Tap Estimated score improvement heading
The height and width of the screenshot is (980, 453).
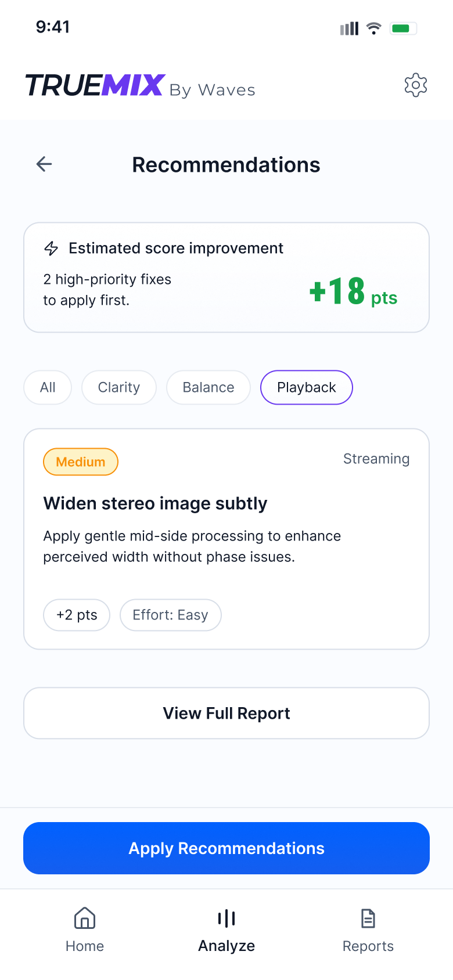[x=176, y=248]
